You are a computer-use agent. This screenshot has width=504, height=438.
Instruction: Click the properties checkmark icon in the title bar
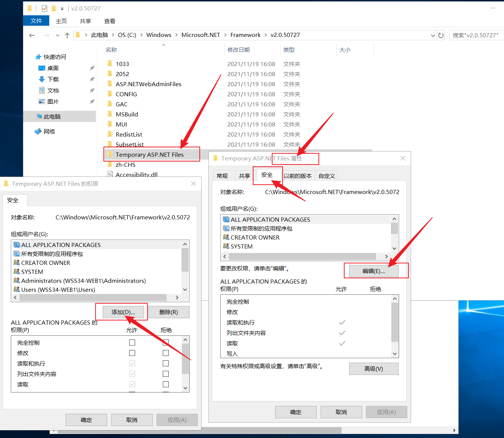[x=44, y=9]
